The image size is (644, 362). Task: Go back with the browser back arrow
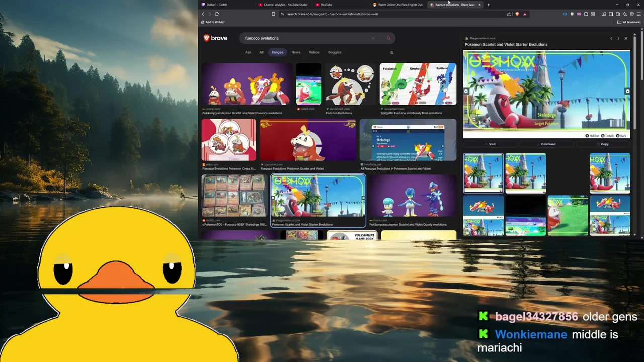coord(203,14)
